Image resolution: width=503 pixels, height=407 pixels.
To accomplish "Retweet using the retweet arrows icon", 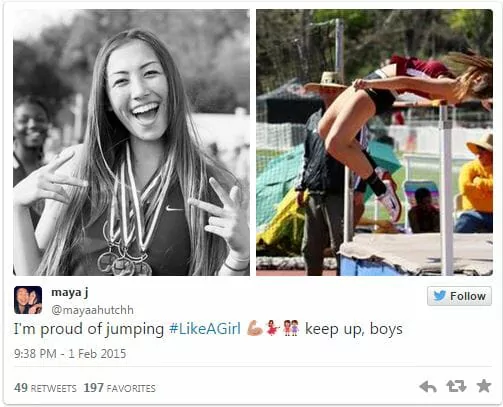I will 456,387.
